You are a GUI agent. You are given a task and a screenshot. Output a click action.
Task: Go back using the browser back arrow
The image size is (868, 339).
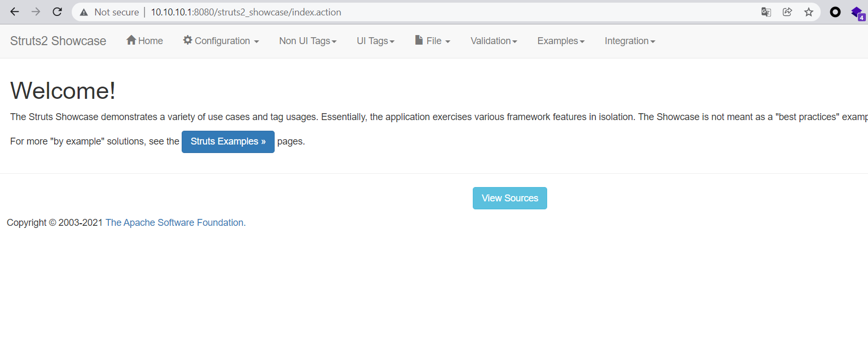click(x=14, y=12)
